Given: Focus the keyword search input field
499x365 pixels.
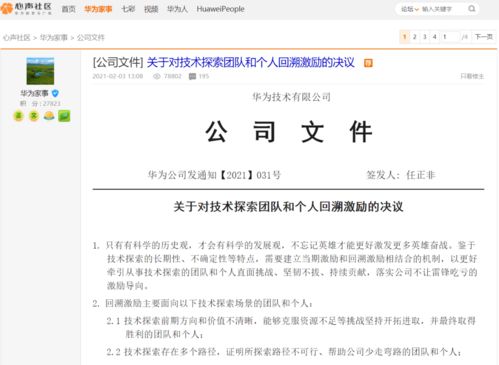Looking at the screenshot, I should pos(443,9).
